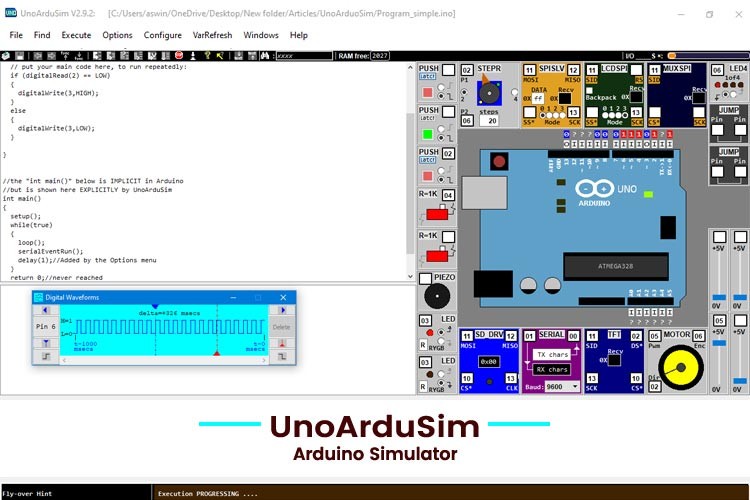This screenshot has height=500, width=750.
Task: Click the rising-edge icon in Digital Waveforms
Action: click(46, 356)
